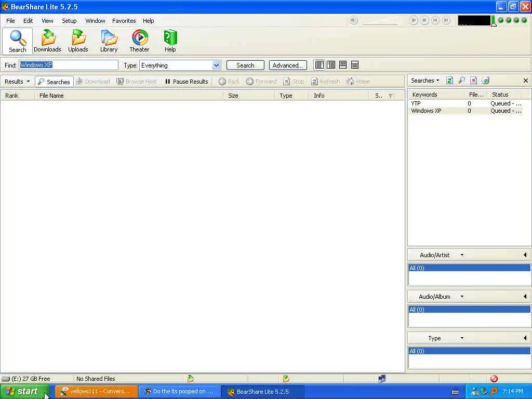The image size is (532, 399).
Task: Collapse the Audio/Artist filter panel arrow
Action: pos(525,255)
